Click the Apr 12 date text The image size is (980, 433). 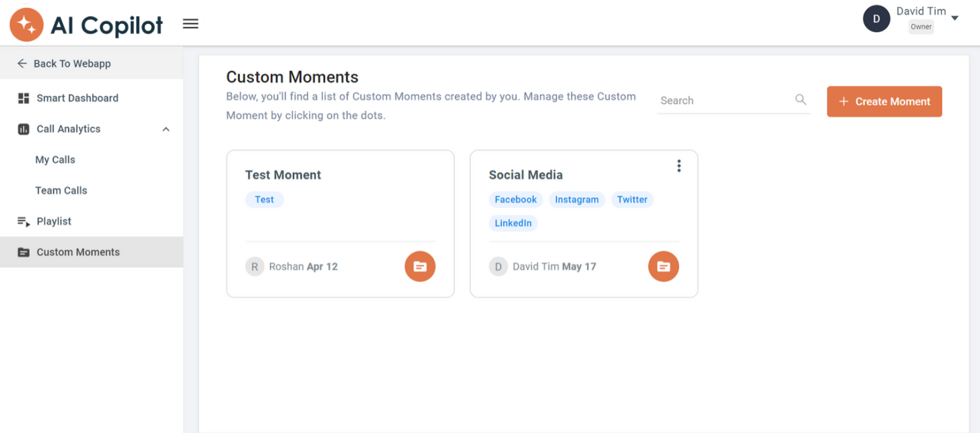click(322, 267)
